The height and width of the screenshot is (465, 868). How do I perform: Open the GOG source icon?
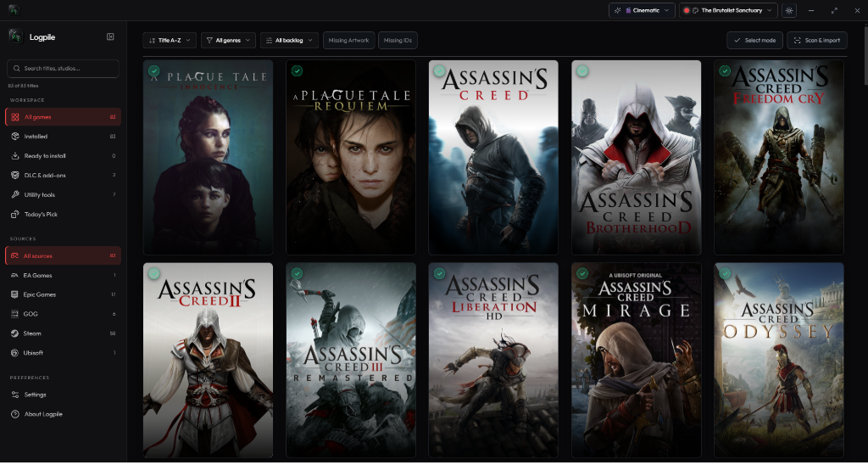[x=15, y=314]
